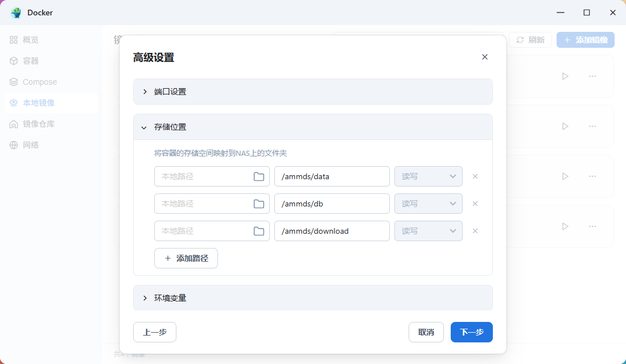Open folder browser for /ammds/db local path

pos(260,204)
